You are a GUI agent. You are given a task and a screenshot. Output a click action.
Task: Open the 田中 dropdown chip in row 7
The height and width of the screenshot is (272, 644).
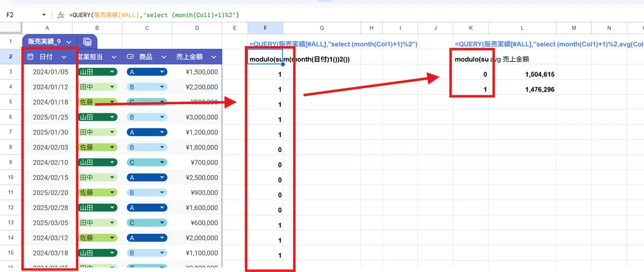pos(98,132)
